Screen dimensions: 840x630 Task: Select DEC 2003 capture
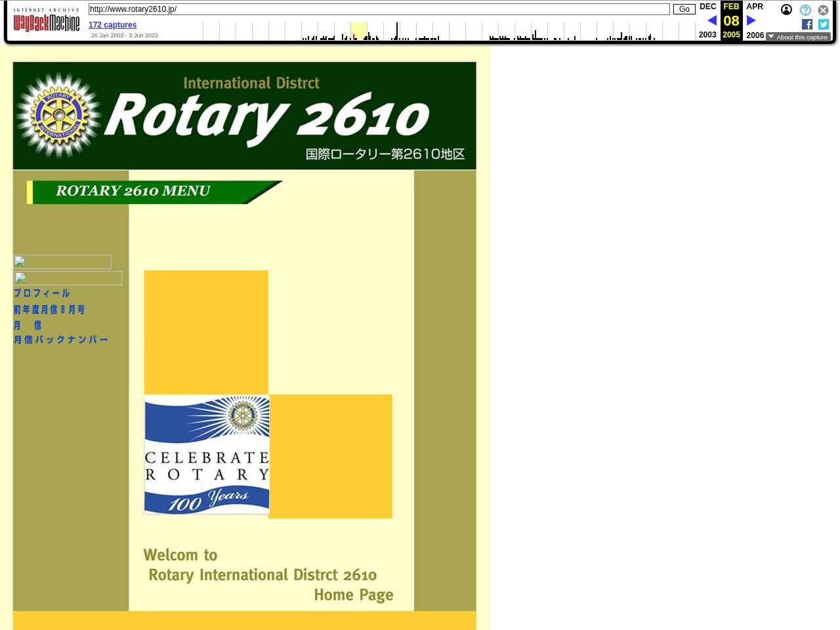tap(707, 7)
